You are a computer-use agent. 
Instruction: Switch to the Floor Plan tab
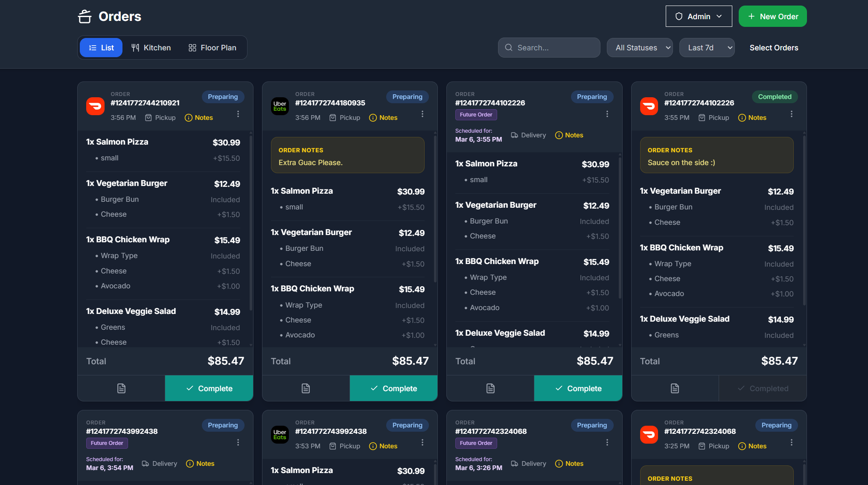212,48
